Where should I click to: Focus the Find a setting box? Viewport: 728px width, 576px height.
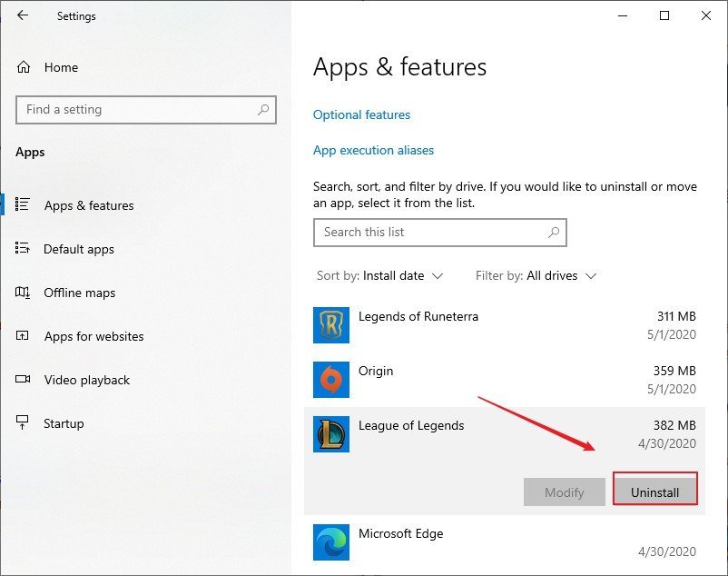(x=146, y=110)
